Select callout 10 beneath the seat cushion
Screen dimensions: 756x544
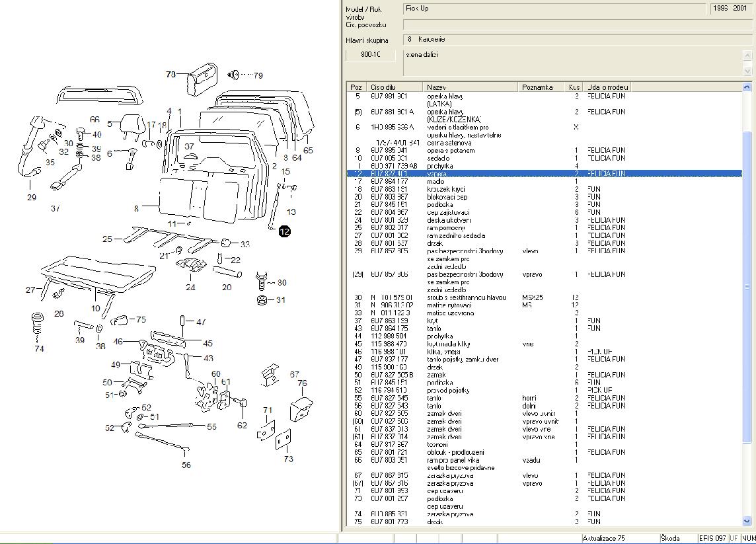point(95,309)
